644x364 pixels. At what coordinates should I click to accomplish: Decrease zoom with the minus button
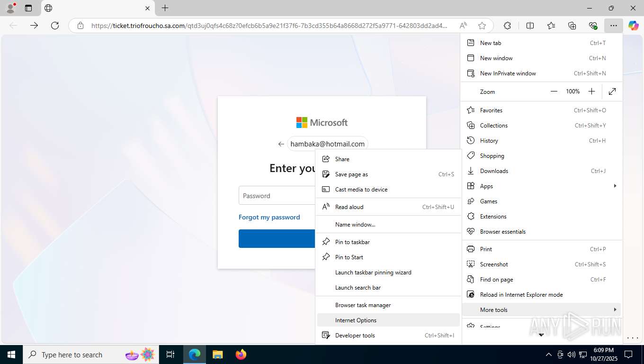click(554, 91)
